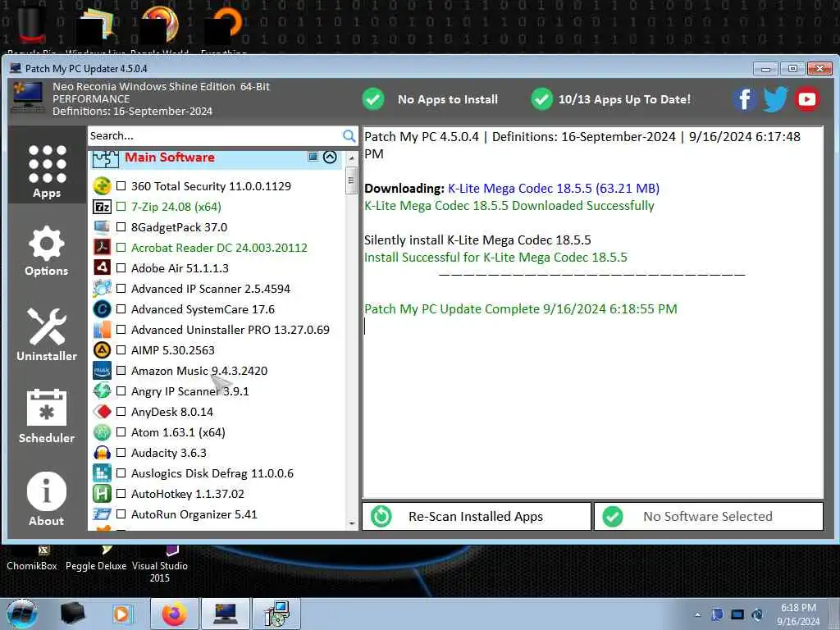Open the Windows Start orb
This screenshot has height=630, width=840.
[22, 614]
